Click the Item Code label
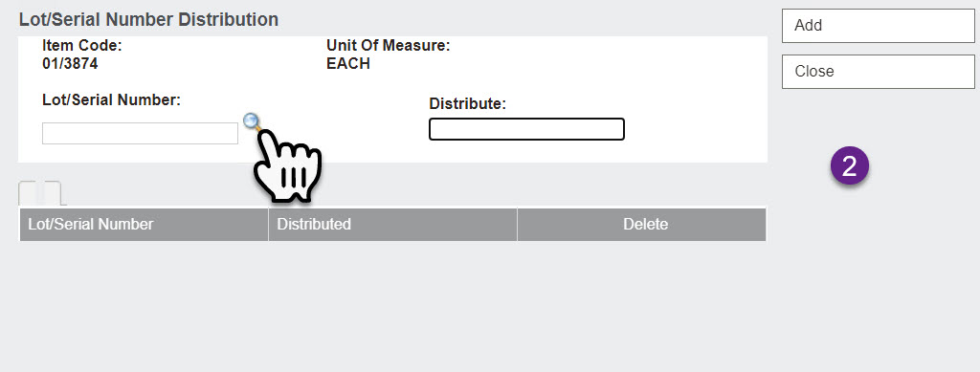This screenshot has height=372, width=980. point(82,46)
